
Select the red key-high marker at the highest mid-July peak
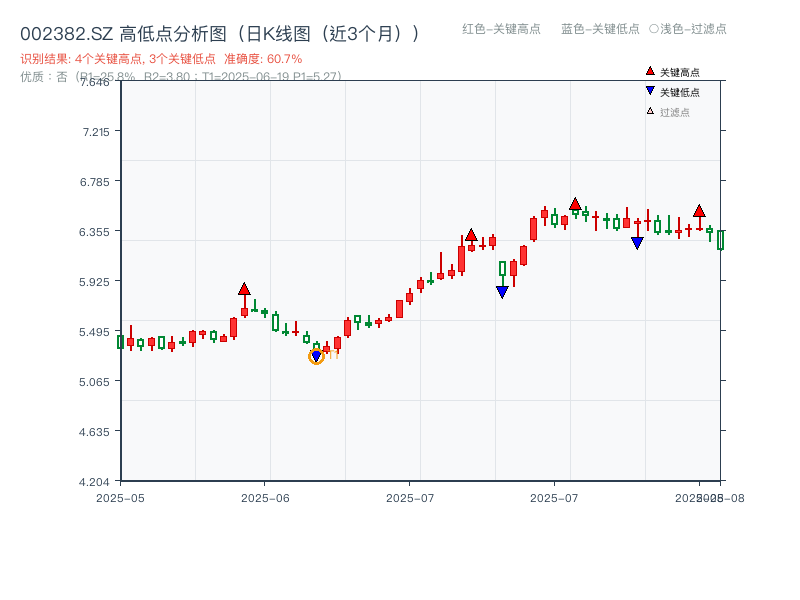pos(576,203)
